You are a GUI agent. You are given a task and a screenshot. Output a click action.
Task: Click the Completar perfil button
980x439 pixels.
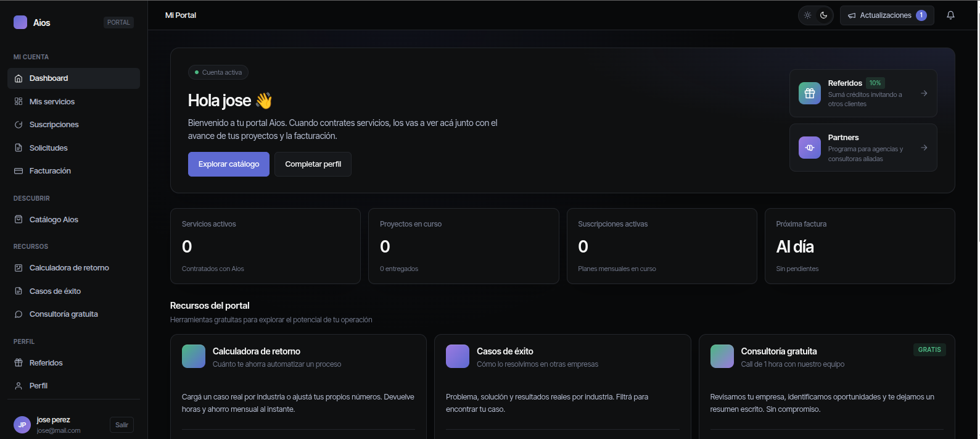pyautogui.click(x=313, y=164)
